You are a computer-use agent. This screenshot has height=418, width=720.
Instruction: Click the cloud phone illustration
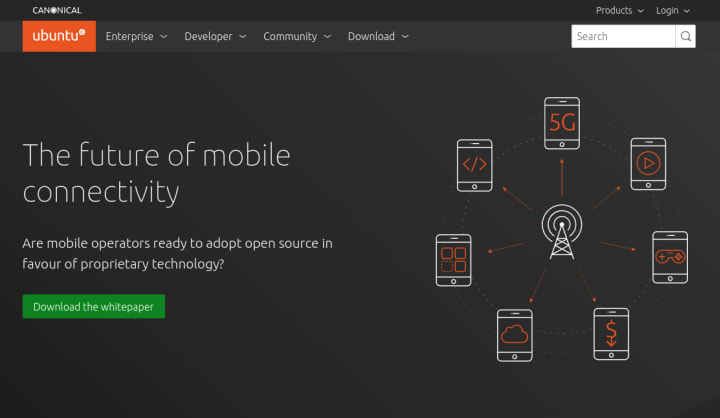click(x=515, y=335)
